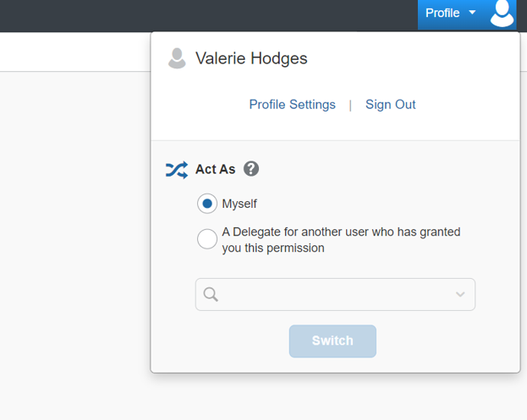Click the Act As section label
Image resolution: width=527 pixels, height=420 pixels.
pos(215,169)
